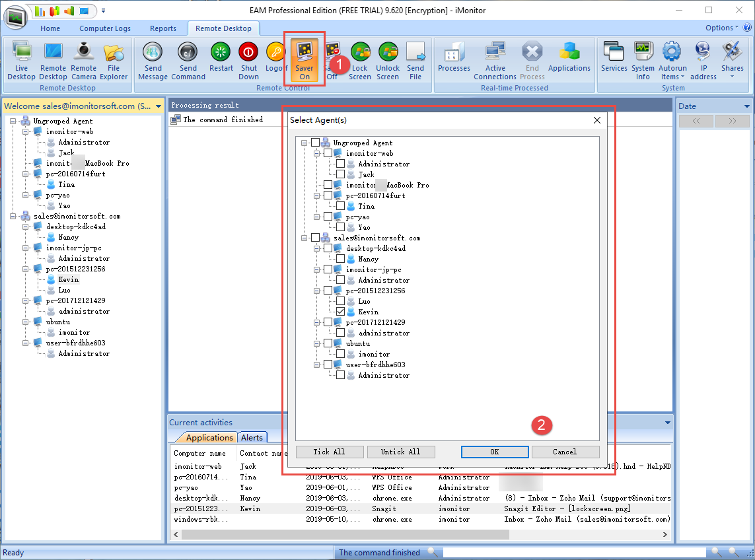The height and width of the screenshot is (560, 755).
Task: Tick the ubuntu computer checkbox in dialog
Action: tap(328, 343)
